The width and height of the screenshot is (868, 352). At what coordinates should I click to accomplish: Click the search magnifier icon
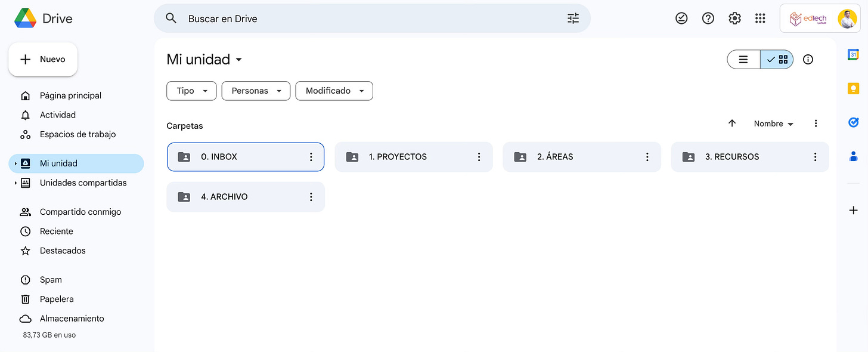pyautogui.click(x=171, y=18)
